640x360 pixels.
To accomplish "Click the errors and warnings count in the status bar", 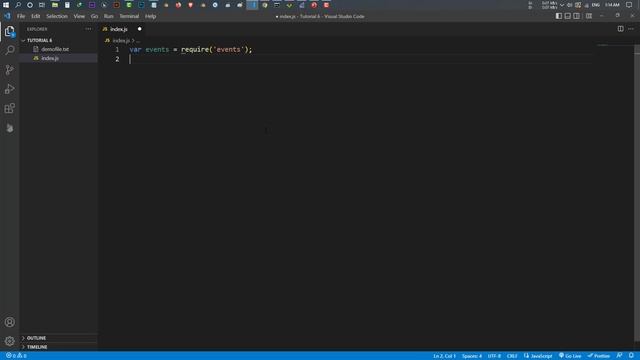I will [x=16, y=356].
